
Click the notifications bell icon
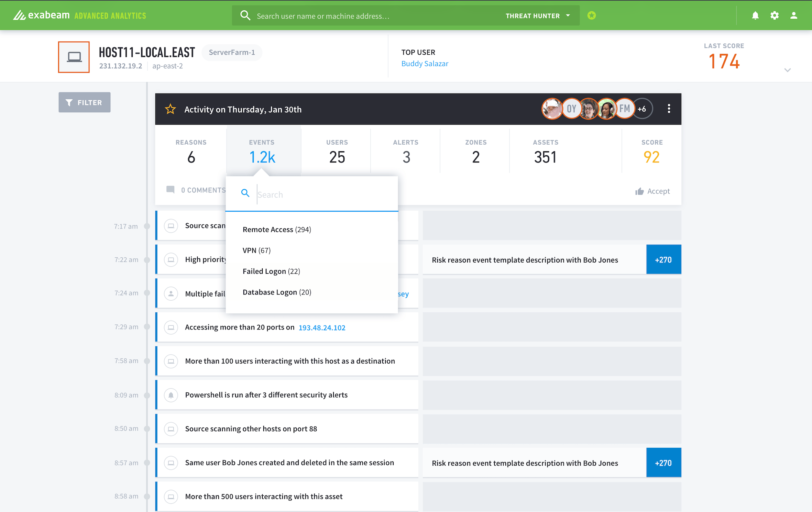point(755,15)
